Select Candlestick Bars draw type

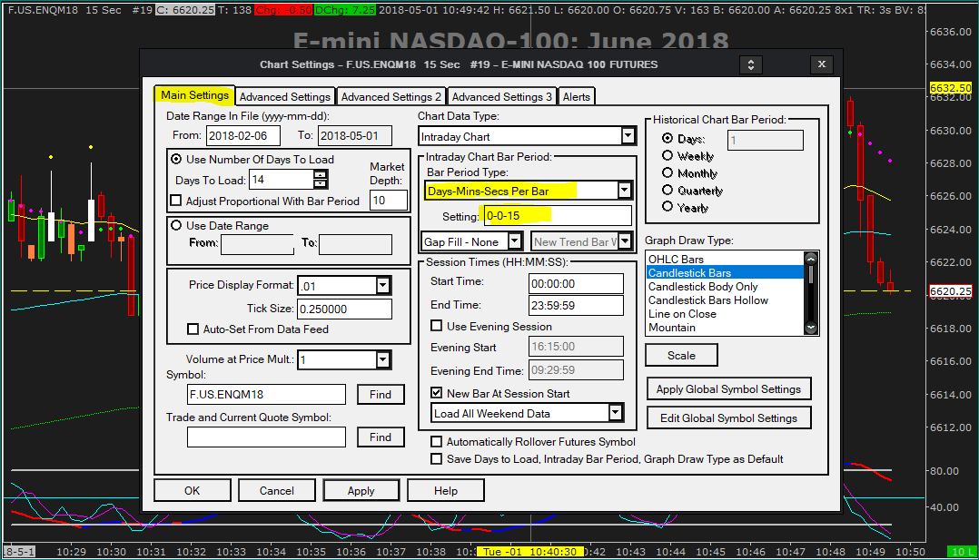click(x=726, y=273)
